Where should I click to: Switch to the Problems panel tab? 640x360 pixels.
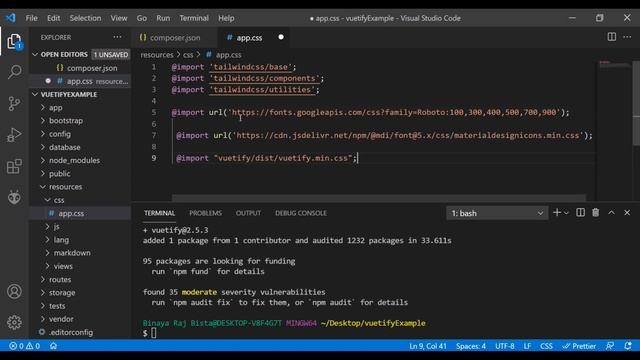click(x=205, y=213)
